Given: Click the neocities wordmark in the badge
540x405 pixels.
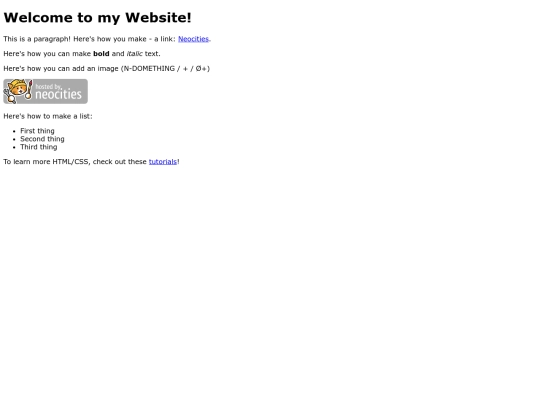Looking at the screenshot, I should tap(59, 94).
